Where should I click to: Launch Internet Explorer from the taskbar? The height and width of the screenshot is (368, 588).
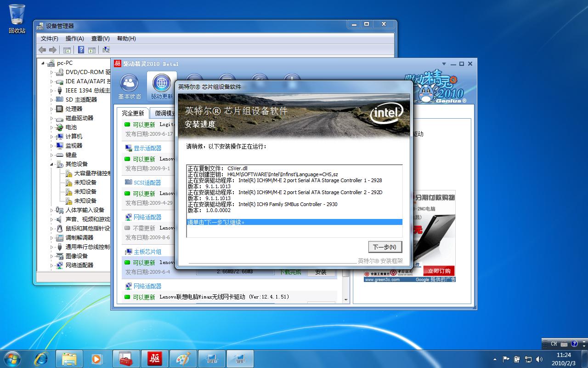click(x=41, y=358)
